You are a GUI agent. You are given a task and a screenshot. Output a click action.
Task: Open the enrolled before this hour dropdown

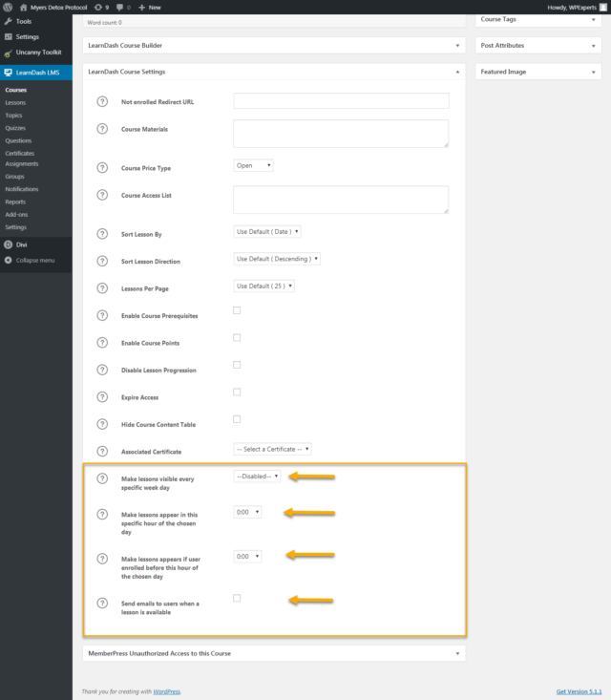pyautogui.click(x=247, y=556)
